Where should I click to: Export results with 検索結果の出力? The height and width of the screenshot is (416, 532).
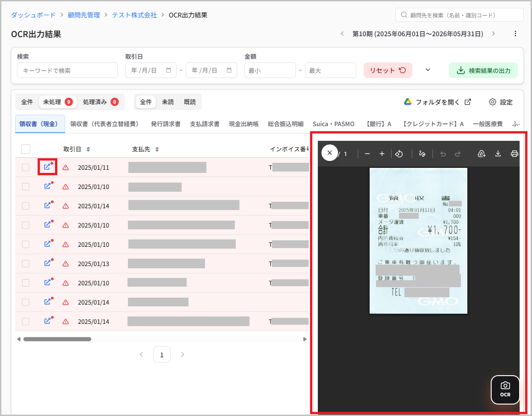pos(483,70)
